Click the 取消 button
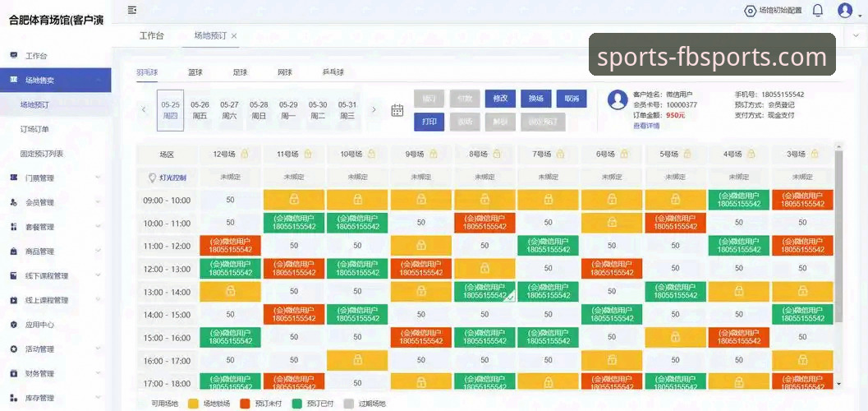The width and height of the screenshot is (868, 411). [x=572, y=98]
